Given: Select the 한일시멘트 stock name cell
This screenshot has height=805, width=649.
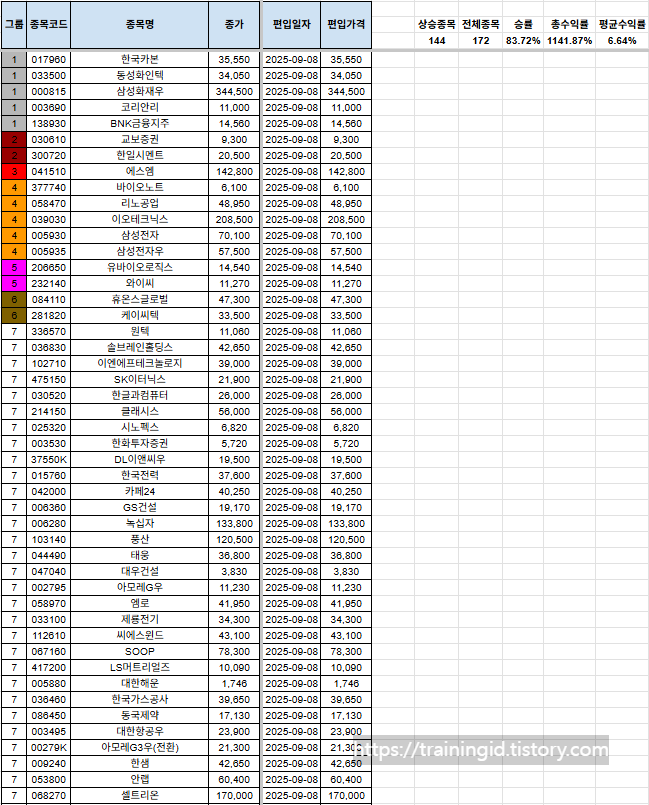Looking at the screenshot, I should pos(140,156).
